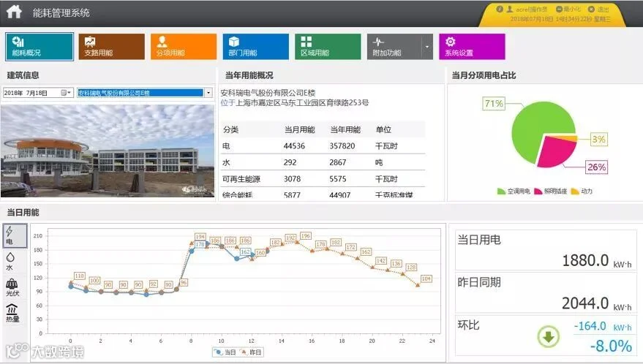Open the 区域用能 area tile
643x364 pixels.
[328, 47]
